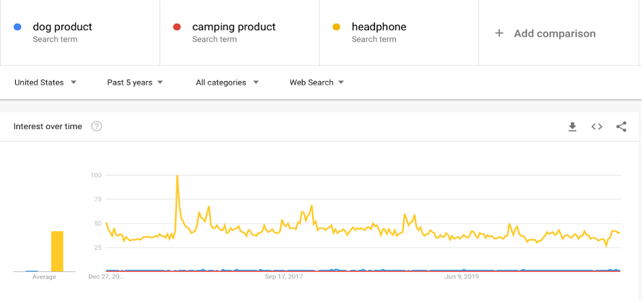Expand the Web Search type dropdown

(317, 82)
